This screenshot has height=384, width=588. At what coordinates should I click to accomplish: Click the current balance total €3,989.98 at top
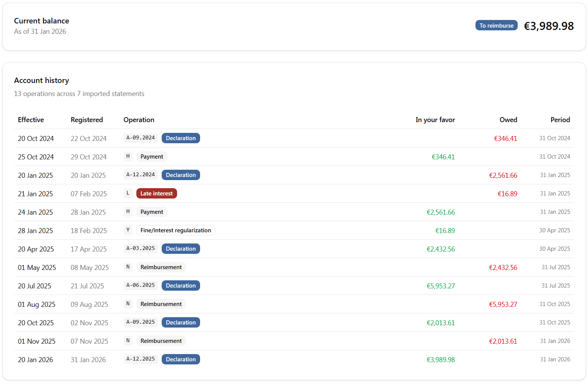pyautogui.click(x=548, y=26)
